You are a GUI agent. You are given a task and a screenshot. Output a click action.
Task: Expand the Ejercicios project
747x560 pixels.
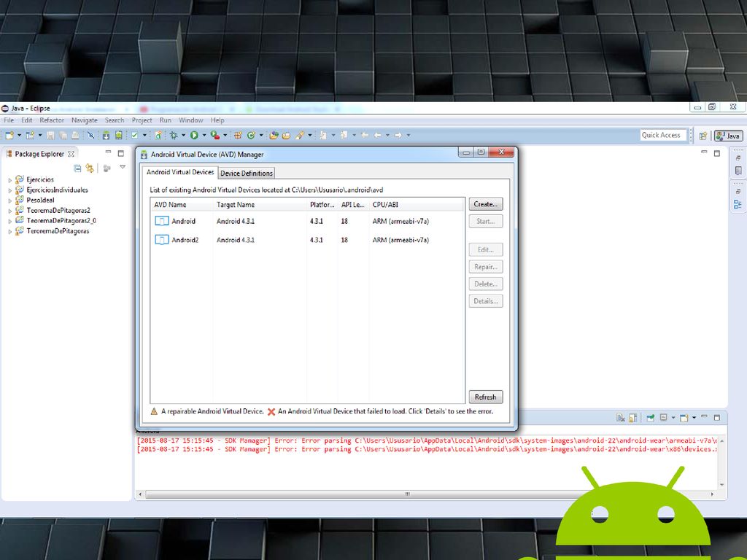click(10, 180)
